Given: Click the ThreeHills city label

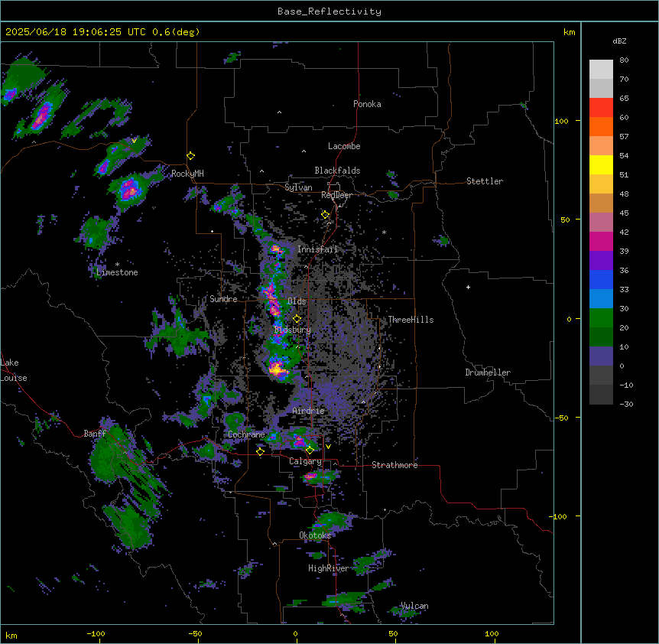Looking at the screenshot, I should (x=411, y=320).
